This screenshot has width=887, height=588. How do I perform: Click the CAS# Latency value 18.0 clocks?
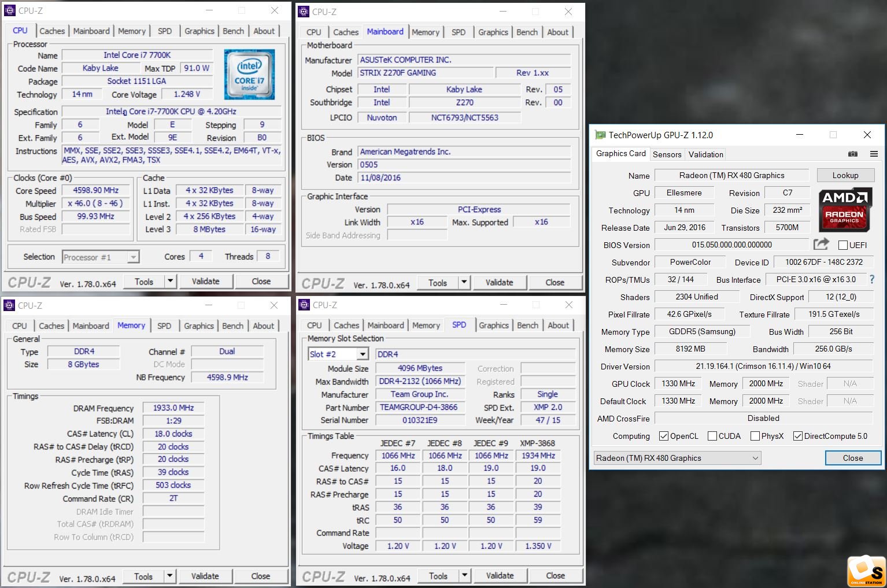(x=173, y=434)
